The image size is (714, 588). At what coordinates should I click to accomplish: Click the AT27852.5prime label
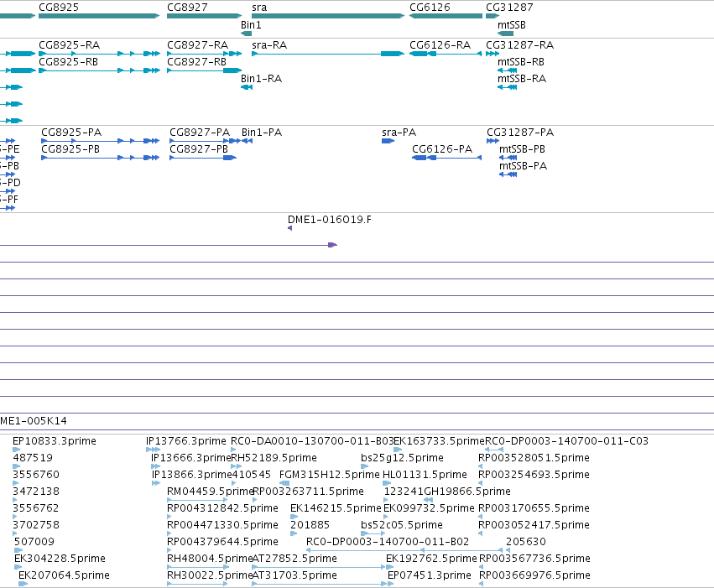coord(294,559)
